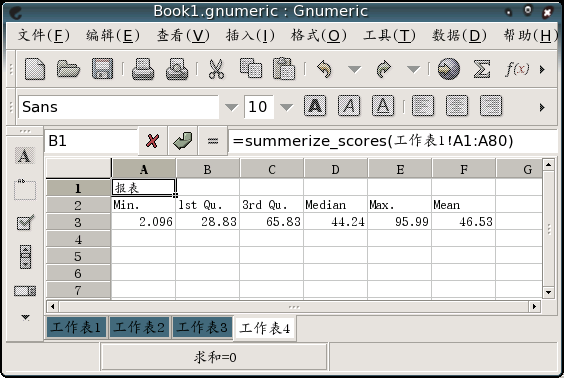The image size is (564, 378).
Task: Expand the standard toolbar overflow arrow
Action: [542, 69]
